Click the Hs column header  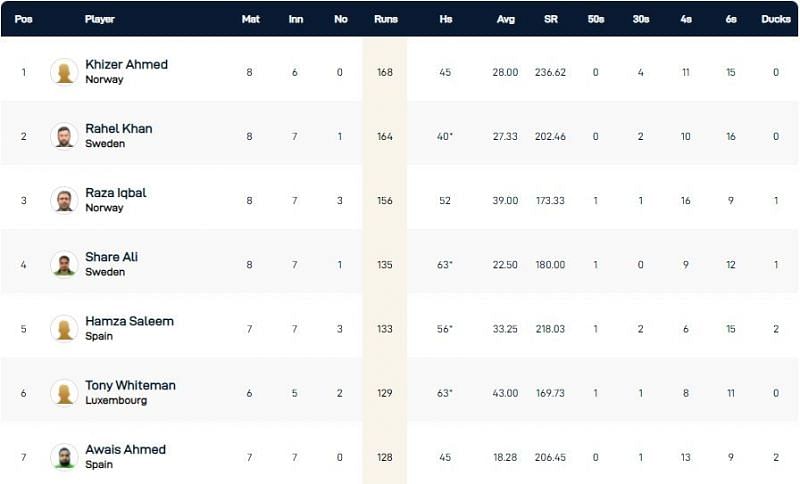click(445, 19)
